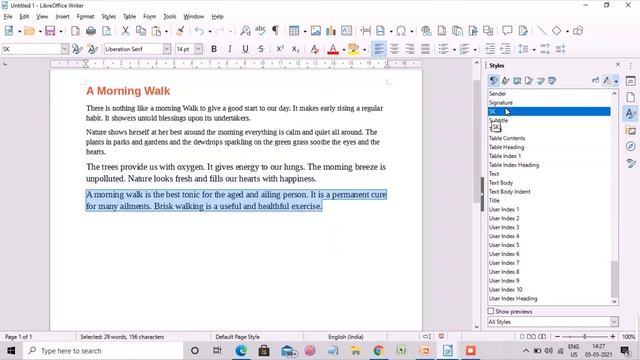Expand the paragraph style SK dropdown
The height and width of the screenshot is (360, 640).
[x=64, y=49]
